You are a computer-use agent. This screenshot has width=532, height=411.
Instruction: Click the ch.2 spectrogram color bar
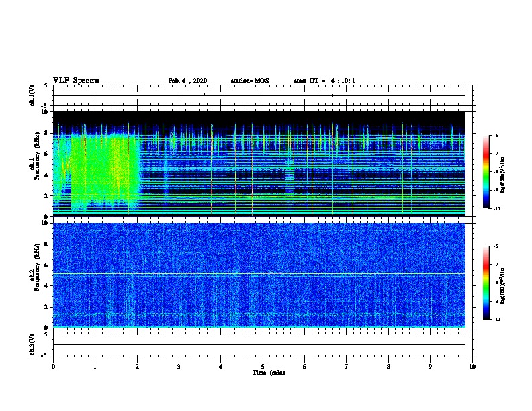click(486, 283)
